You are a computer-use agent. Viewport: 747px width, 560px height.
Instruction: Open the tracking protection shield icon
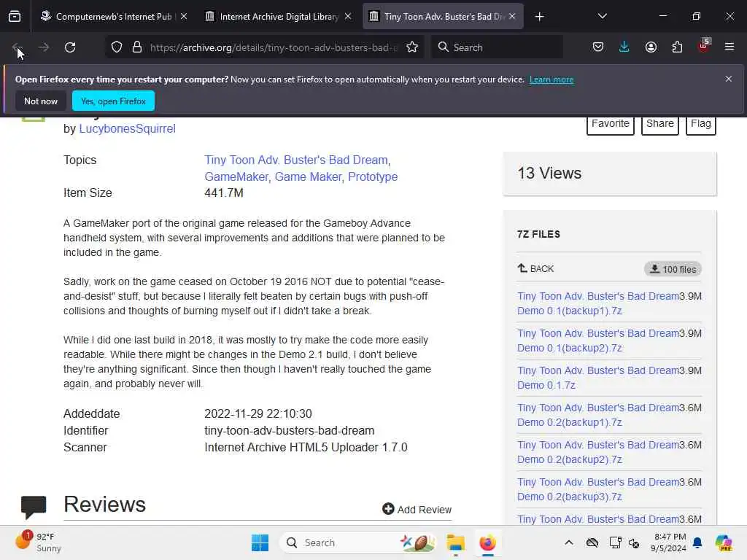click(117, 47)
